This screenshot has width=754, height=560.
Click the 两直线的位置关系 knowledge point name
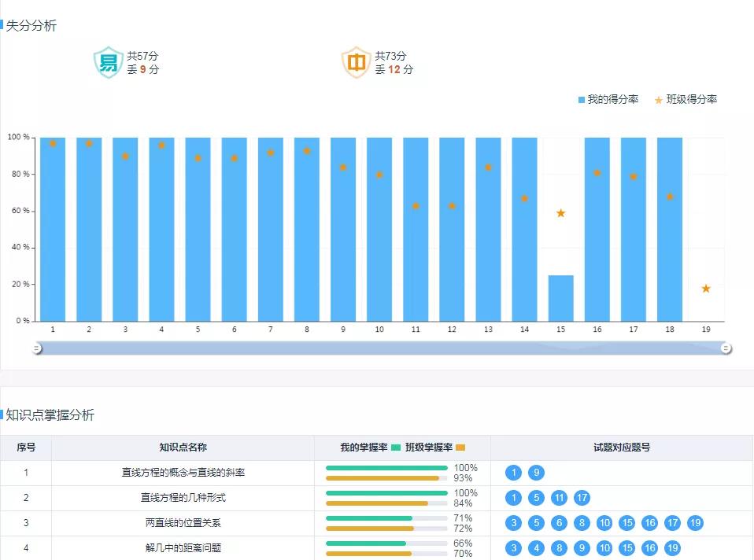183,523
